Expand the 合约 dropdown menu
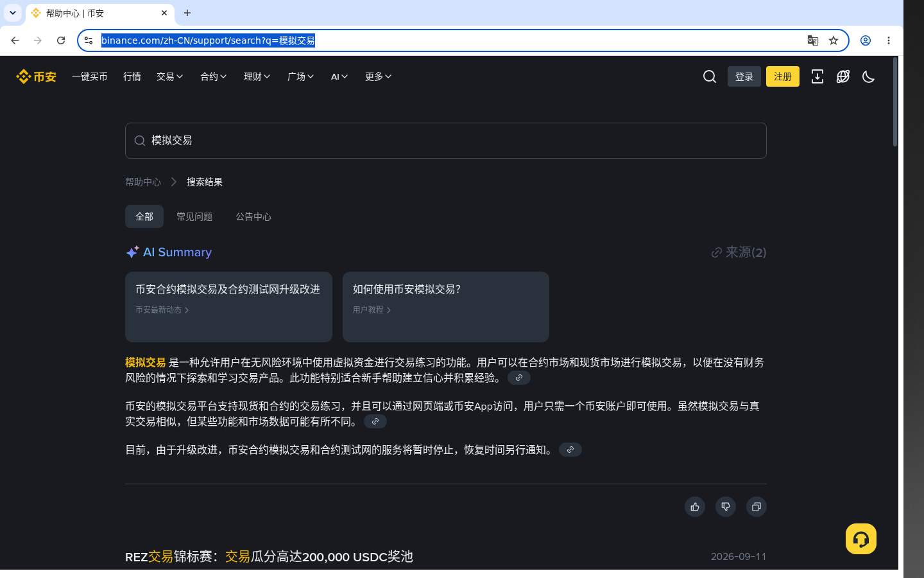Image resolution: width=924 pixels, height=578 pixels. click(214, 76)
